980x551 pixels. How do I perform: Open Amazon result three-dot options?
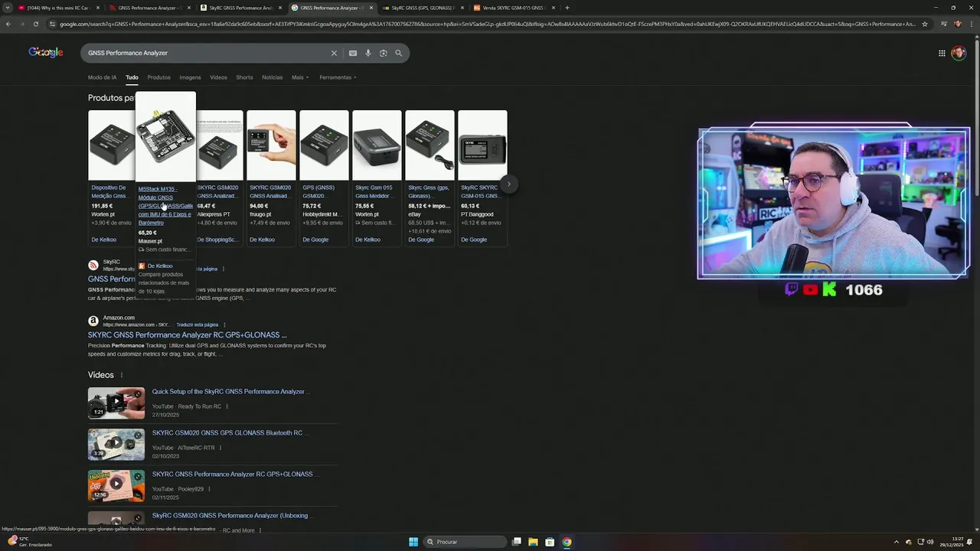point(224,324)
